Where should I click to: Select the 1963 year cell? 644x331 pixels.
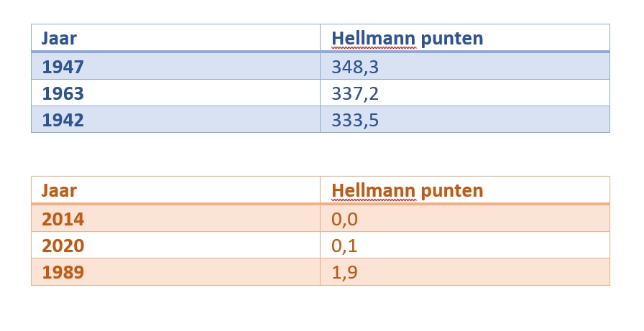(x=63, y=93)
